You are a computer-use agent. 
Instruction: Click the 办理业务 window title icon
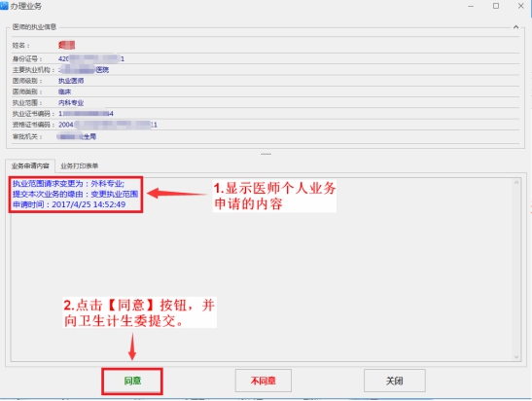click(4, 6)
